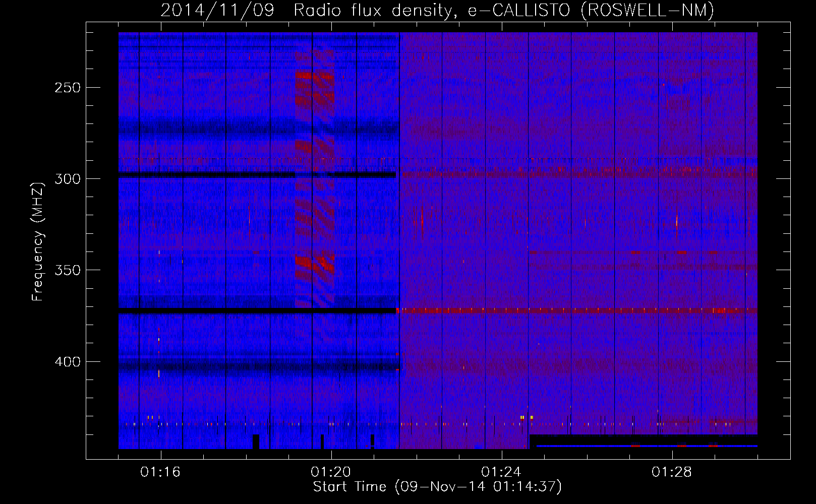Select the 400 frequency tick label
The height and width of the screenshot is (504, 816).
[68, 362]
